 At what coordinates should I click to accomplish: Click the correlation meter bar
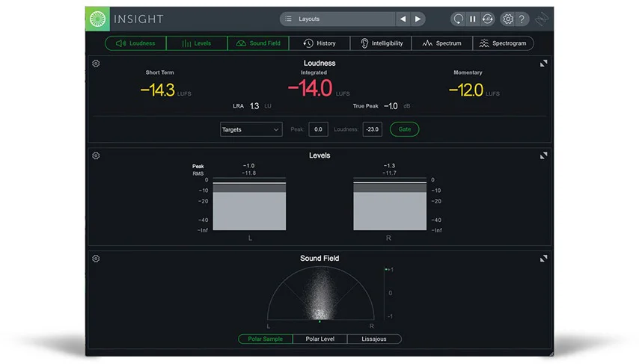385,293
